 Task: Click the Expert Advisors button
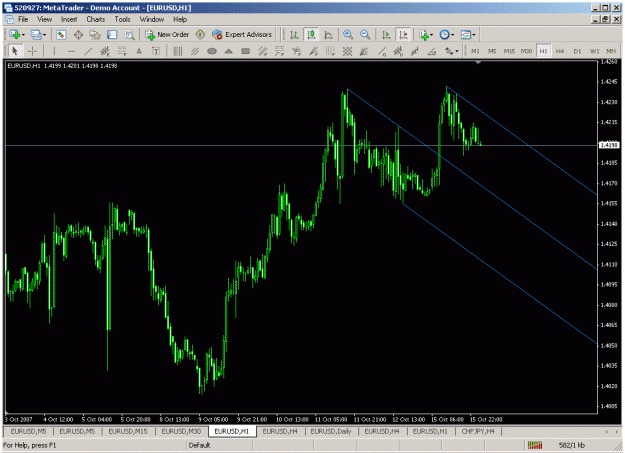[x=242, y=35]
